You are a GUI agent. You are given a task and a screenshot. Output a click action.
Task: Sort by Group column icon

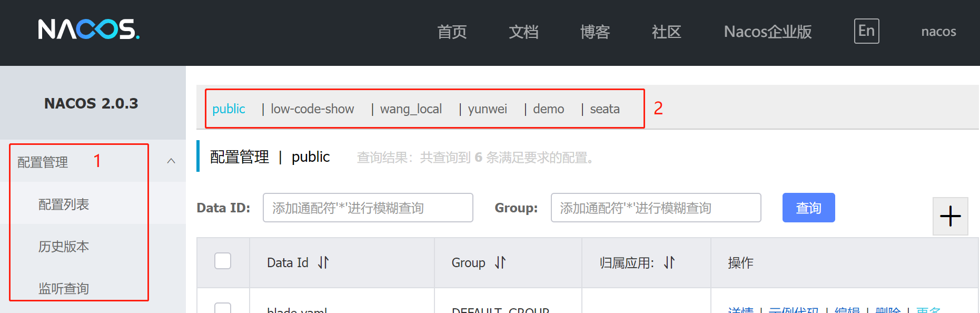point(500,262)
